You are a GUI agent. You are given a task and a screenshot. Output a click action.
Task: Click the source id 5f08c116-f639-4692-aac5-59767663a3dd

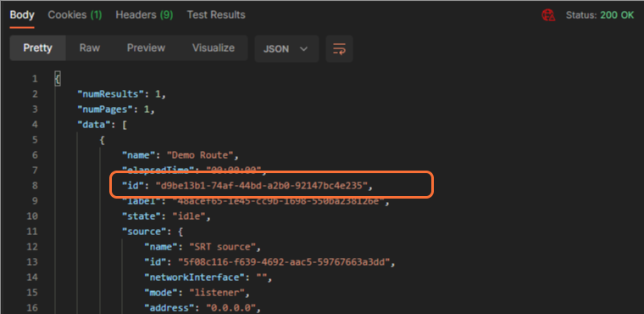coord(283,261)
